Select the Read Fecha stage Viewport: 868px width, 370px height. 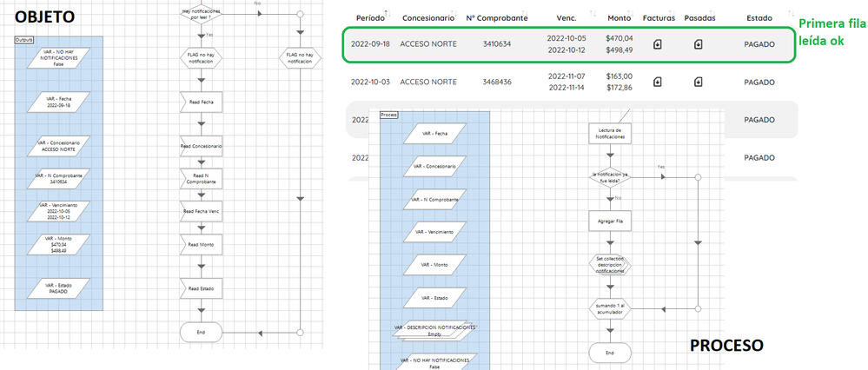(201, 102)
